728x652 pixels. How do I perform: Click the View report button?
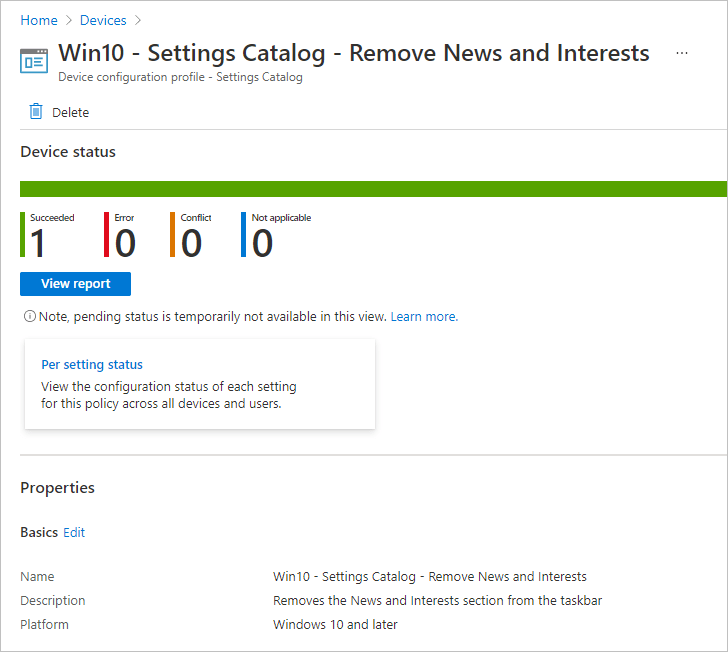click(75, 284)
